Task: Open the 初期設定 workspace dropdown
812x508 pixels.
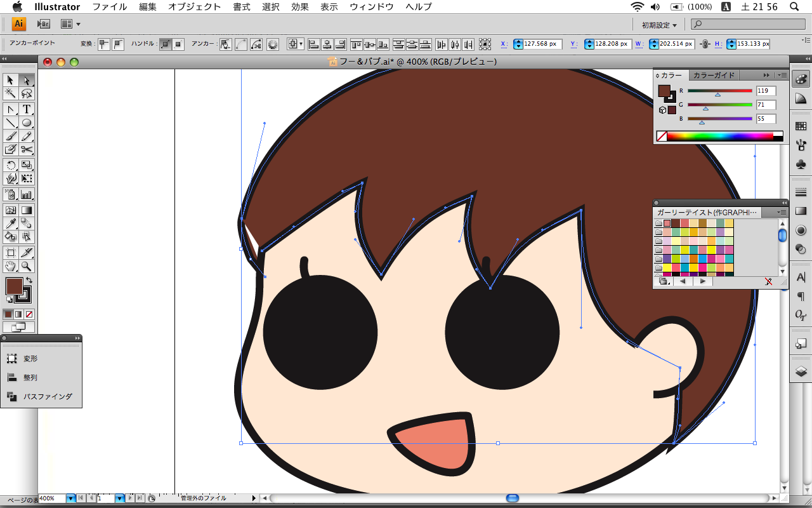Action: click(659, 25)
